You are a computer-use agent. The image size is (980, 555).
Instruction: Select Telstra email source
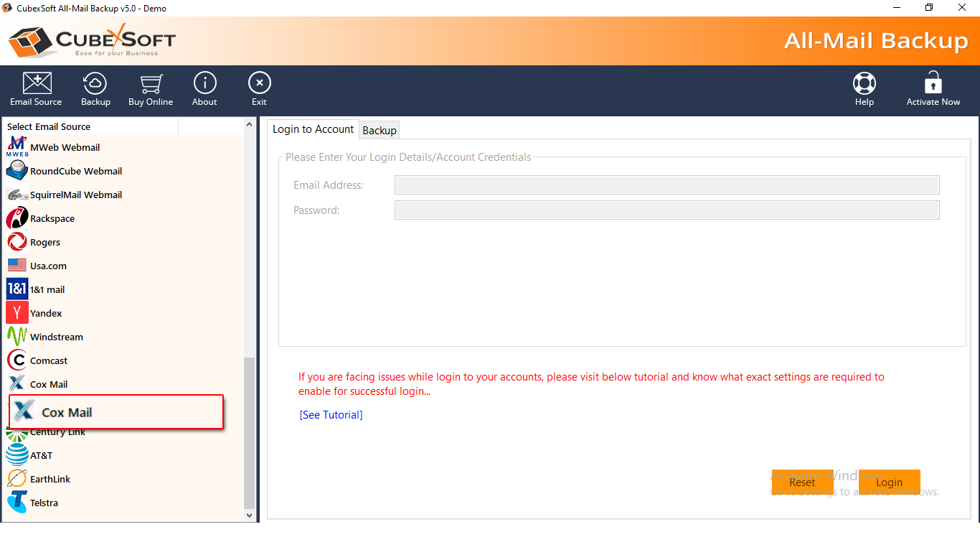(x=44, y=503)
